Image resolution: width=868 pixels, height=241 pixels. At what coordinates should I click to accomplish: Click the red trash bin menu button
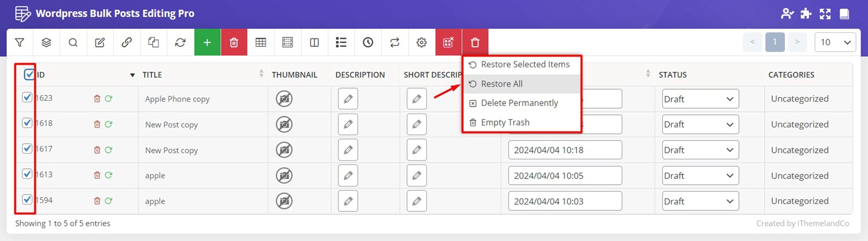tap(475, 42)
